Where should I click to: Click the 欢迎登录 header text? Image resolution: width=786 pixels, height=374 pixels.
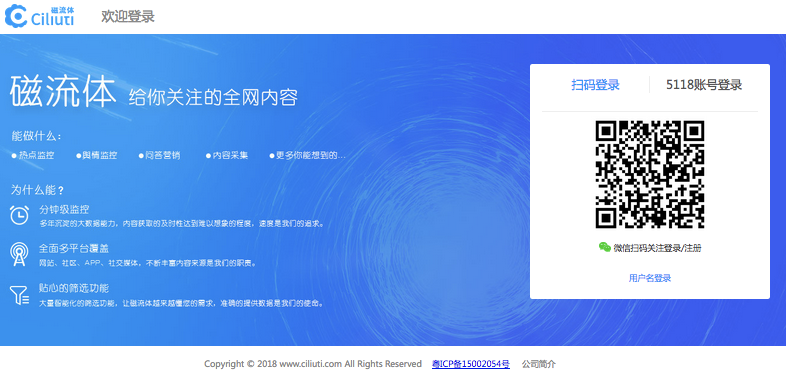coord(128,17)
